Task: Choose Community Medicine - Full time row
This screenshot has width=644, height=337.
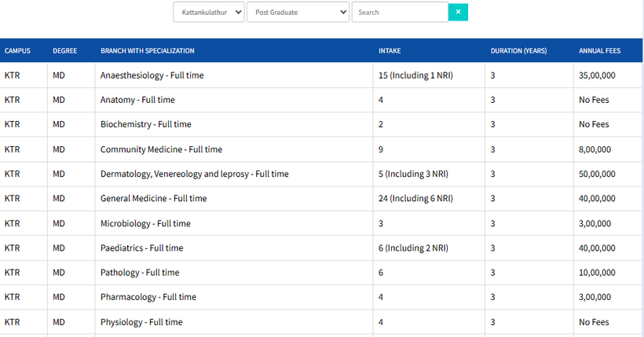Action: pyautogui.click(x=161, y=149)
